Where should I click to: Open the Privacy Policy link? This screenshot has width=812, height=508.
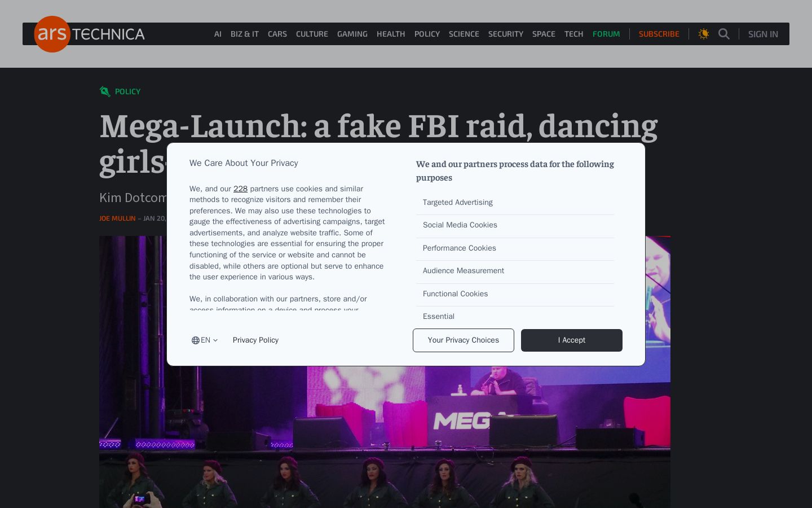[x=255, y=340]
